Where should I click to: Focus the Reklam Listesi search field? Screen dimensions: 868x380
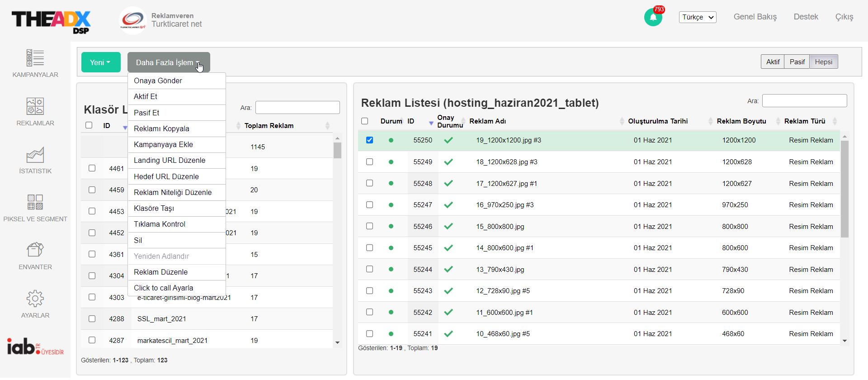804,101
